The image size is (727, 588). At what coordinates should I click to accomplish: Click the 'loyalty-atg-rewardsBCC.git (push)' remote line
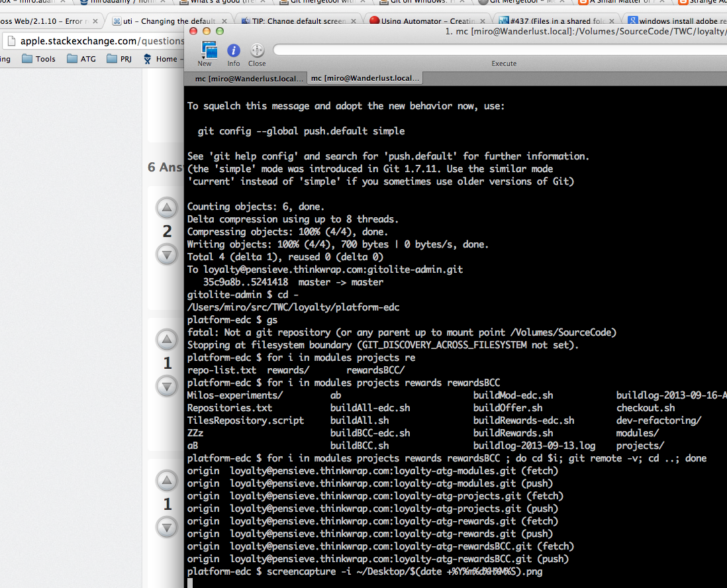pos(378,559)
